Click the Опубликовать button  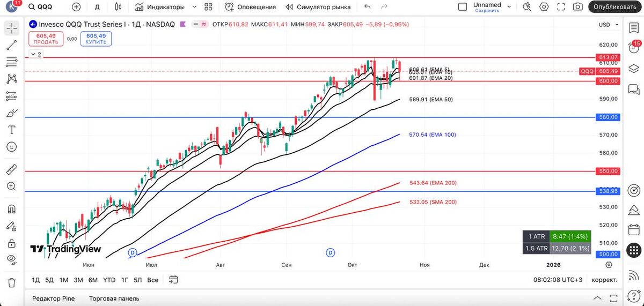click(615, 7)
